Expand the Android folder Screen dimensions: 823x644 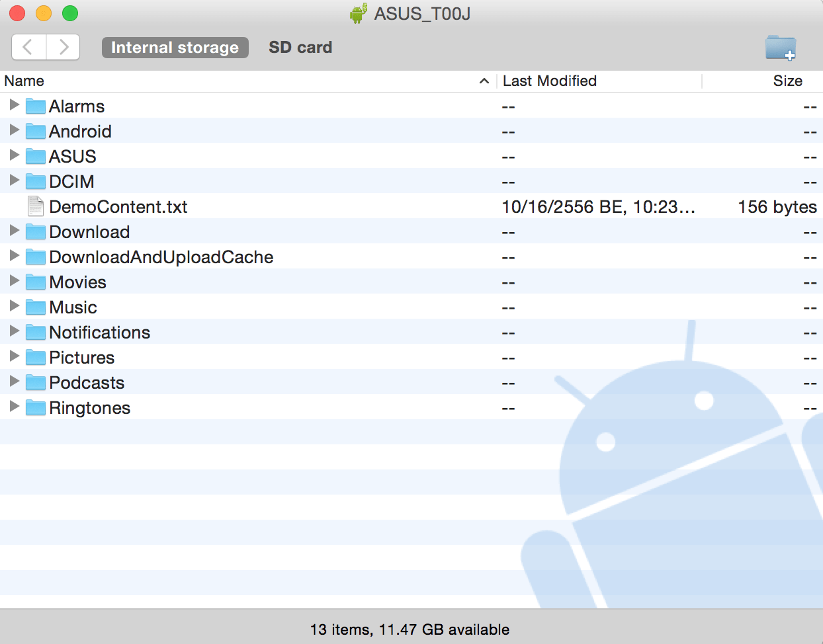point(14,130)
